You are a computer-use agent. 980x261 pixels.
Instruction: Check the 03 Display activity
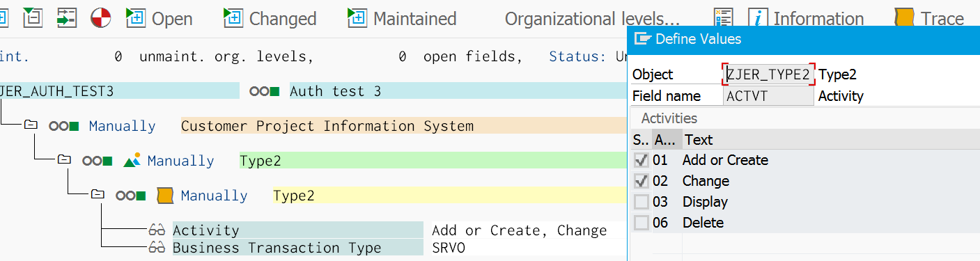[x=641, y=202]
